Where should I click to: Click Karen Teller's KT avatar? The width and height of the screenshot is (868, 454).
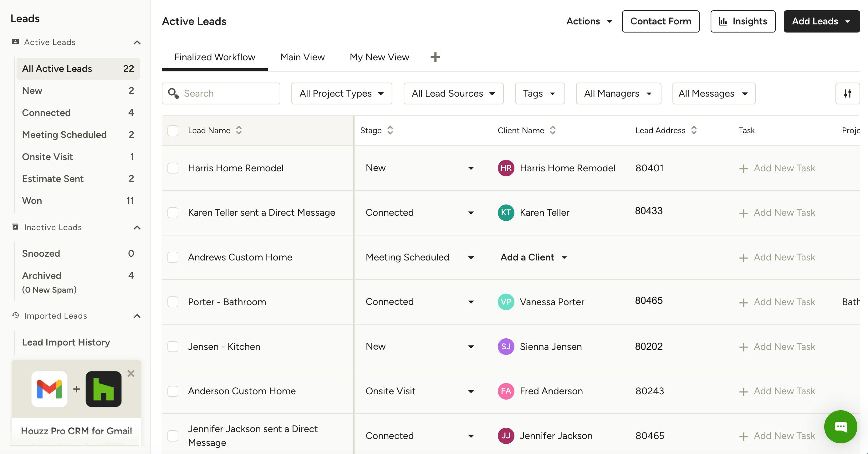pos(505,213)
